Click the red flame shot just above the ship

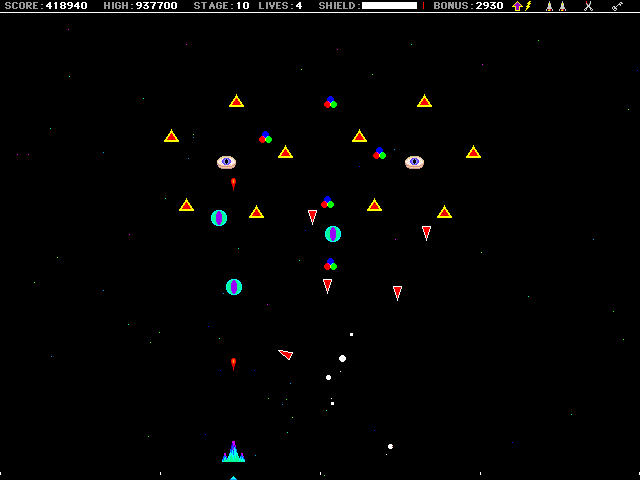pos(233,364)
